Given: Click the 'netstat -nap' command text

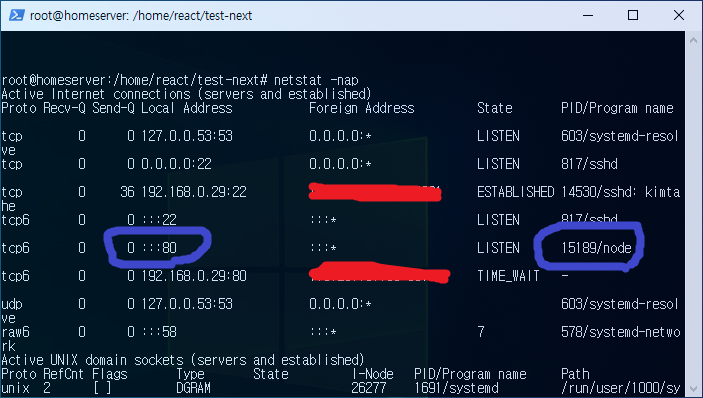Looking at the screenshot, I should [316, 80].
